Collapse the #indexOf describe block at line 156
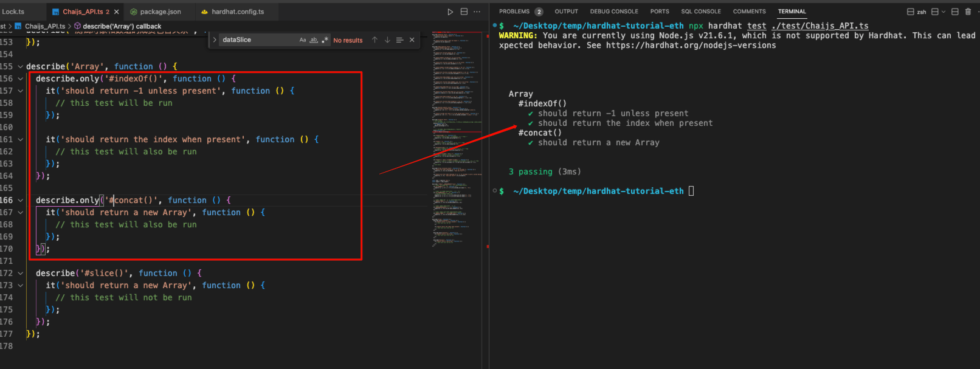980x369 pixels. [x=21, y=79]
